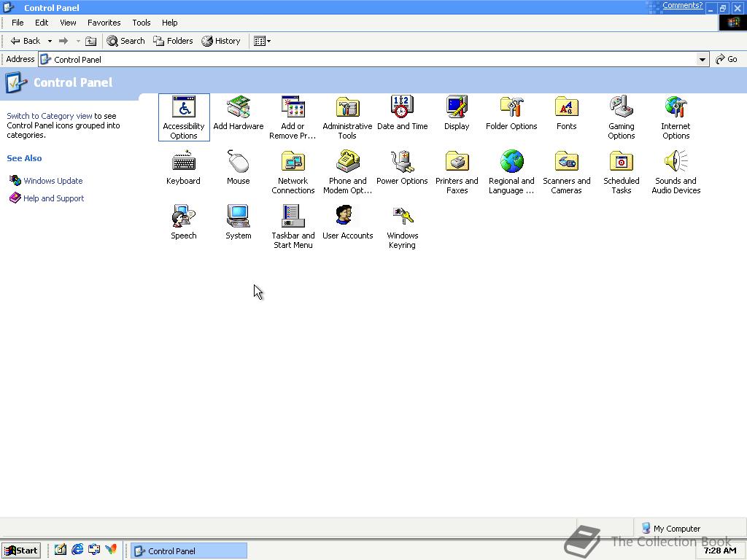Open the Edit menu
The height and width of the screenshot is (560, 747).
[x=42, y=23]
